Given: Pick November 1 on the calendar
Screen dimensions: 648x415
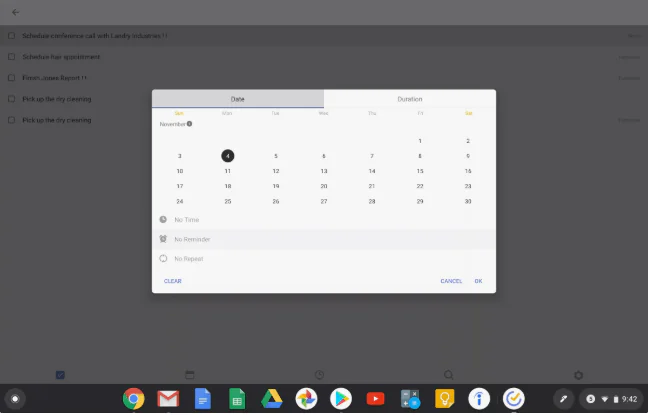Looking at the screenshot, I should 420,141.
